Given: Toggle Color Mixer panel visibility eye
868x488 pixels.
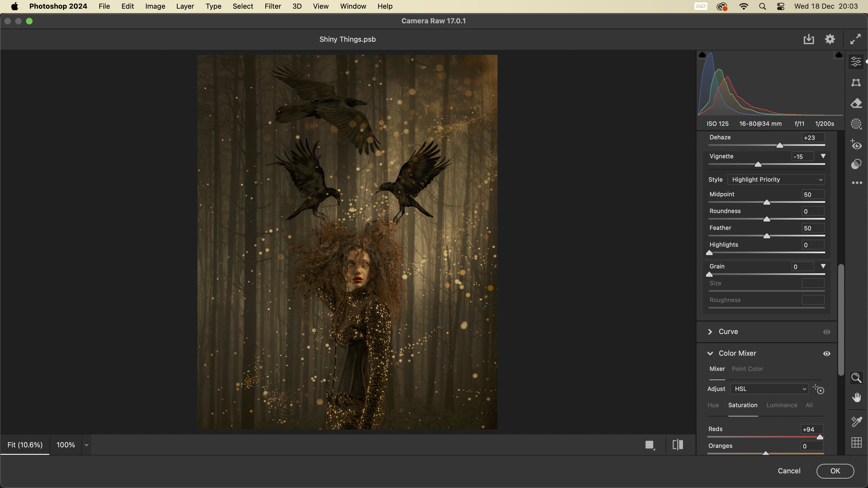Looking at the screenshot, I should tap(826, 353).
